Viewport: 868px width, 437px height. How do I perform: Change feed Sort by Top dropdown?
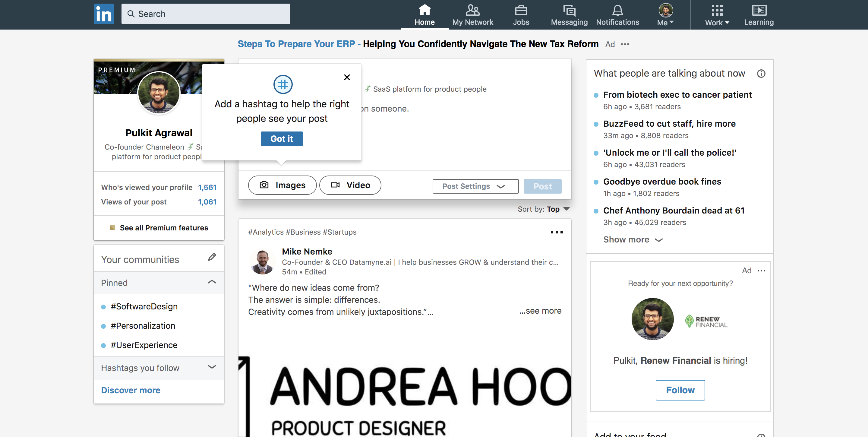pyautogui.click(x=544, y=209)
